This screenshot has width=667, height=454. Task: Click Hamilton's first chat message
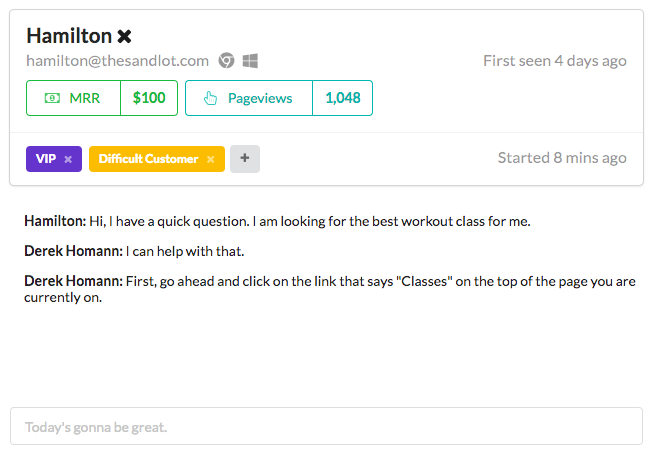pos(277,221)
